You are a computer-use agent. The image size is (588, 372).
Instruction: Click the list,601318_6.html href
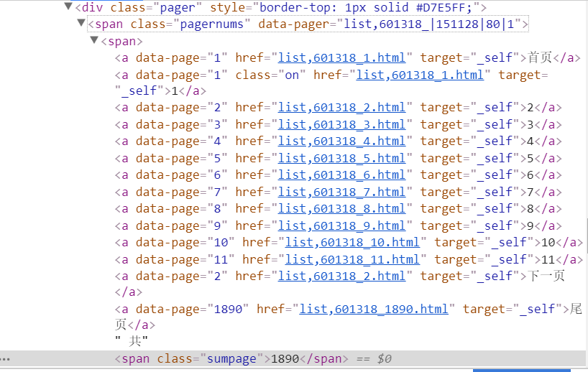click(x=341, y=175)
